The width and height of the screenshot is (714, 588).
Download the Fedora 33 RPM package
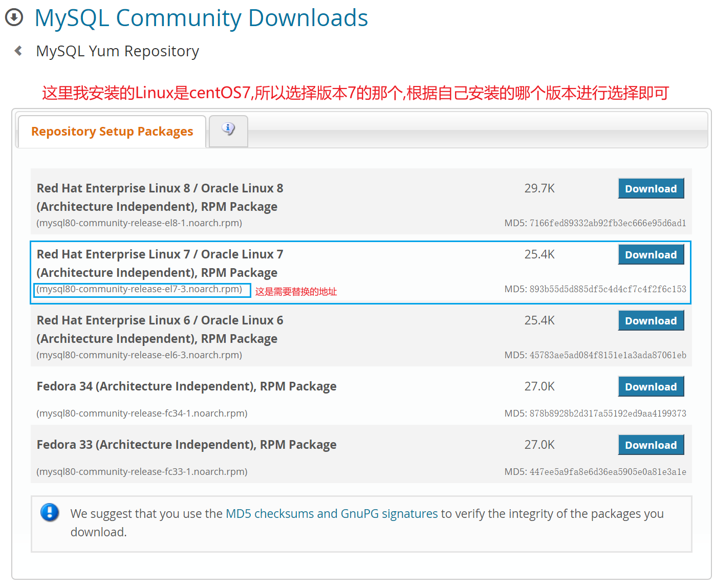point(651,445)
